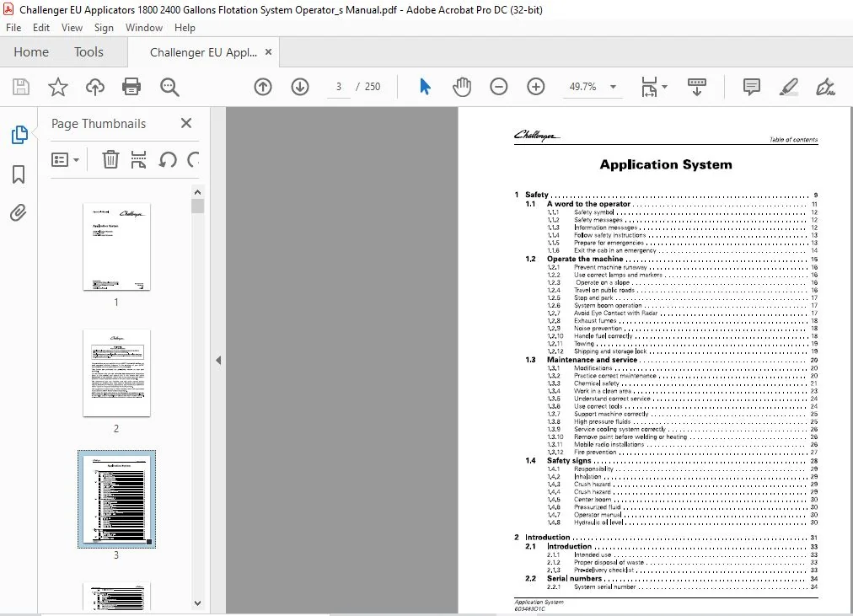The height and width of the screenshot is (616, 853).
Task: Delete selected page with trash icon
Action: coord(110,160)
